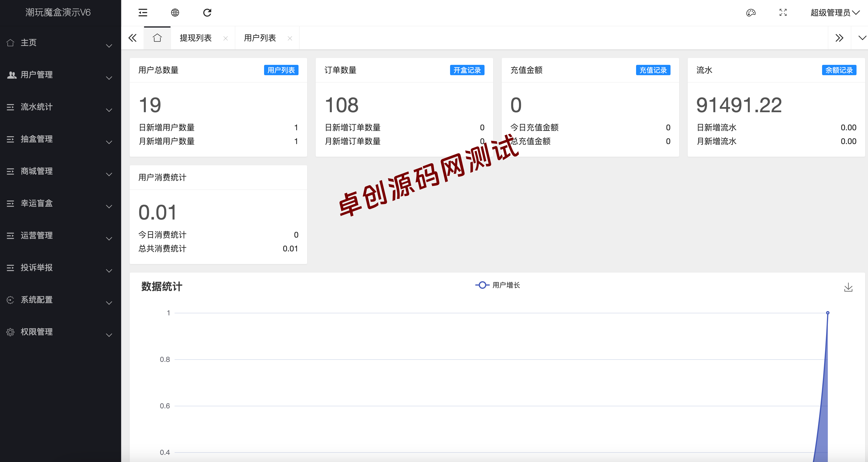Click the 权限管理 gear icon

10,332
